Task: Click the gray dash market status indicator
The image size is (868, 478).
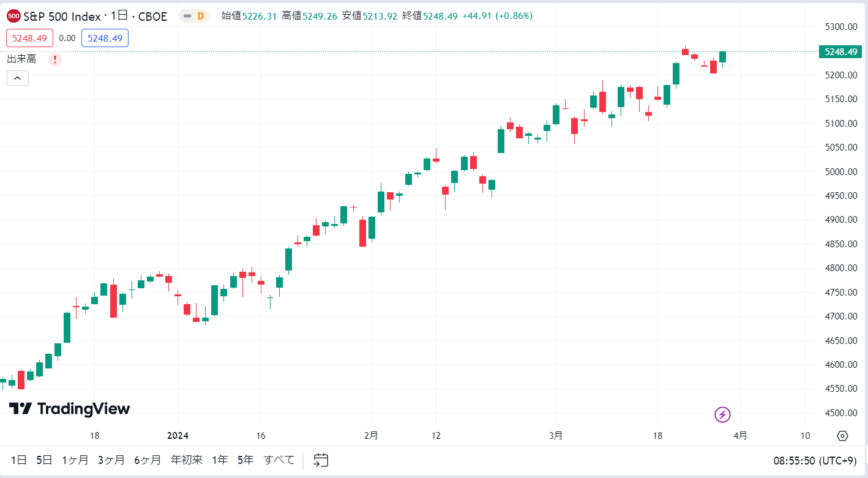Action: tap(187, 17)
